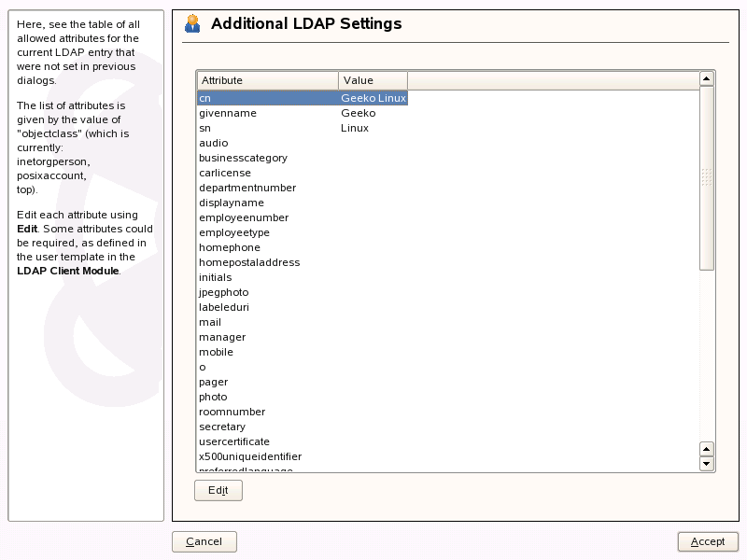747x560 pixels.
Task: Click the scroll-down arrow at the bottom
Action: click(707, 463)
